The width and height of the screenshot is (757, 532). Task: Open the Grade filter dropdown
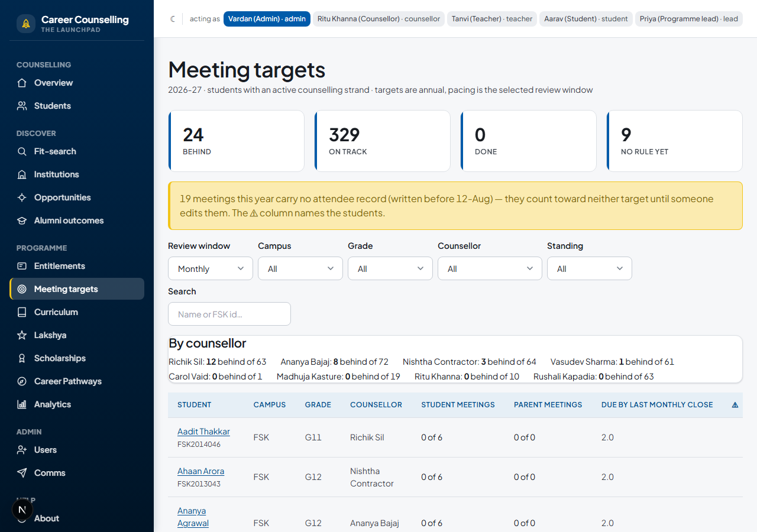point(390,268)
